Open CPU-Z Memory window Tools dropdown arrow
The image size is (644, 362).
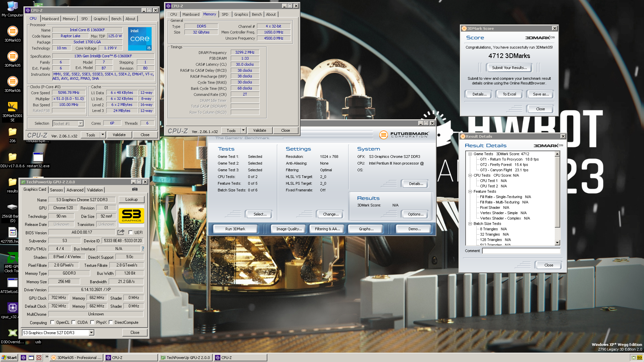click(x=244, y=130)
